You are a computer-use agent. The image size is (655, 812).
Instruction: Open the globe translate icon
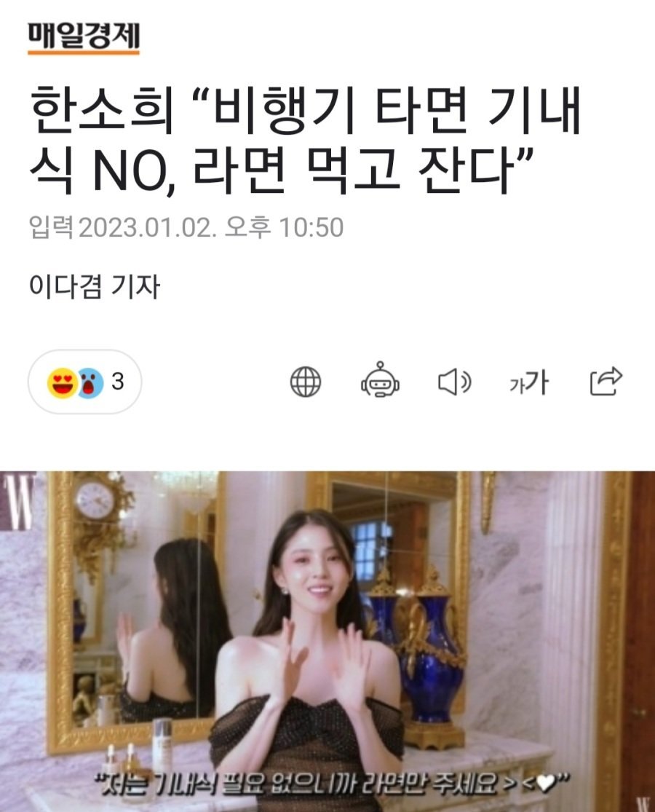[305, 382]
